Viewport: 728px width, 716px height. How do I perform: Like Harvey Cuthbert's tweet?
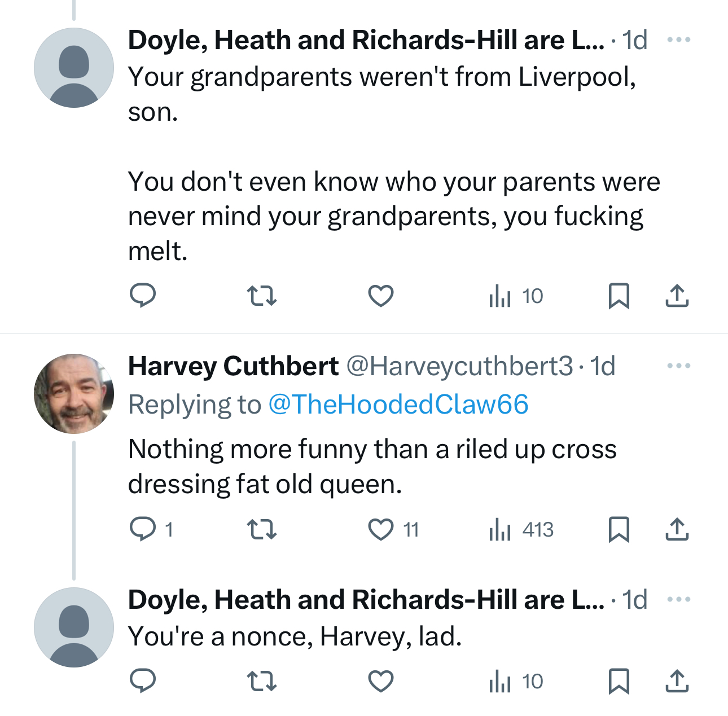[381, 529]
